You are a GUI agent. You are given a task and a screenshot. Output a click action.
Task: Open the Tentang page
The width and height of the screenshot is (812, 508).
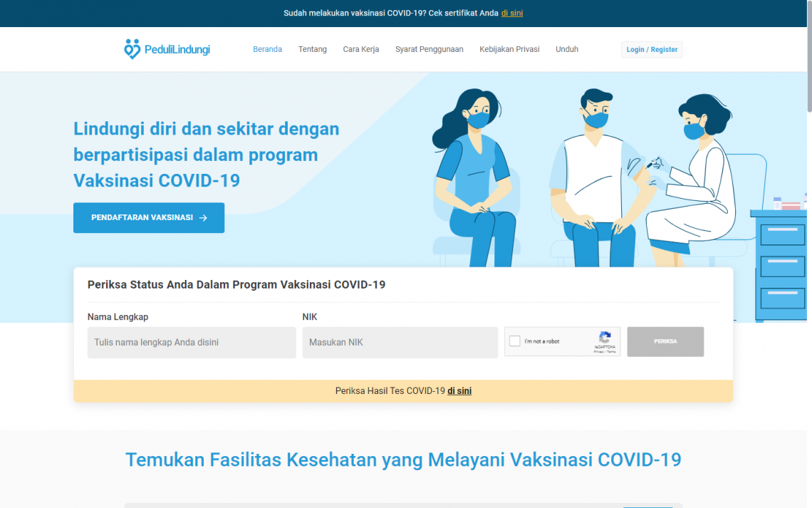[x=312, y=49]
